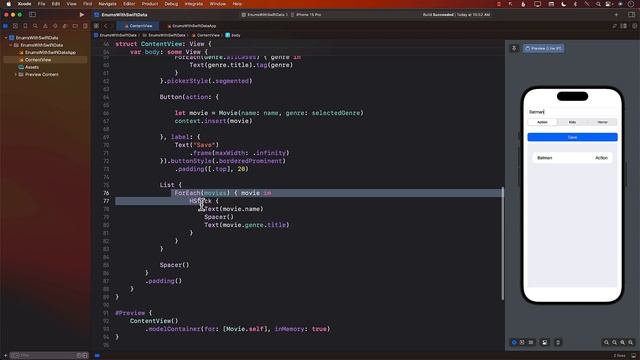Screen dimensions: 640x360
Task: Toggle the inspector panel visibility
Action: click(x=631, y=15)
